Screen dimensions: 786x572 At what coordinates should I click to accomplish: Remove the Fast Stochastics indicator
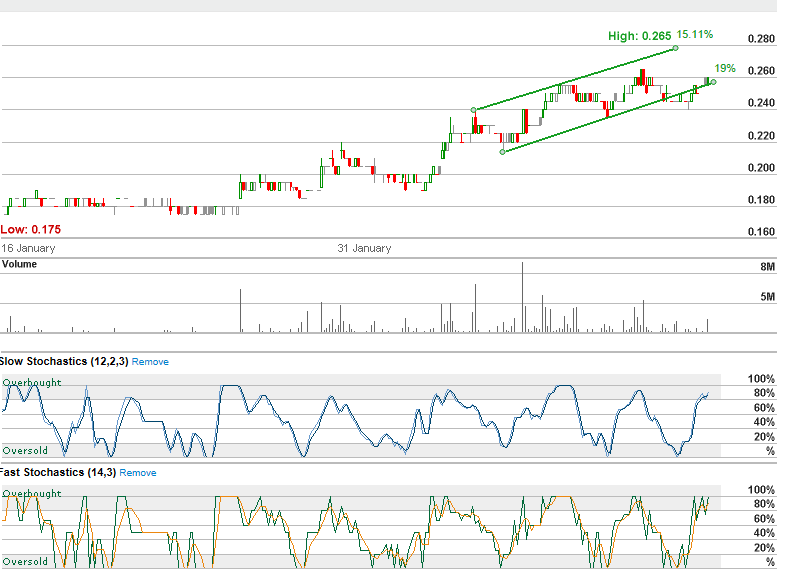pyautogui.click(x=138, y=473)
